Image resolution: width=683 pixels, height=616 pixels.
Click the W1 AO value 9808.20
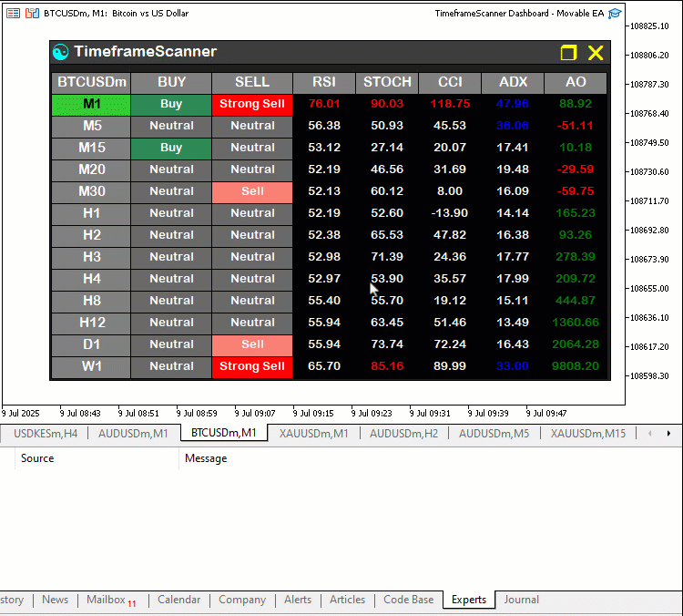(575, 366)
